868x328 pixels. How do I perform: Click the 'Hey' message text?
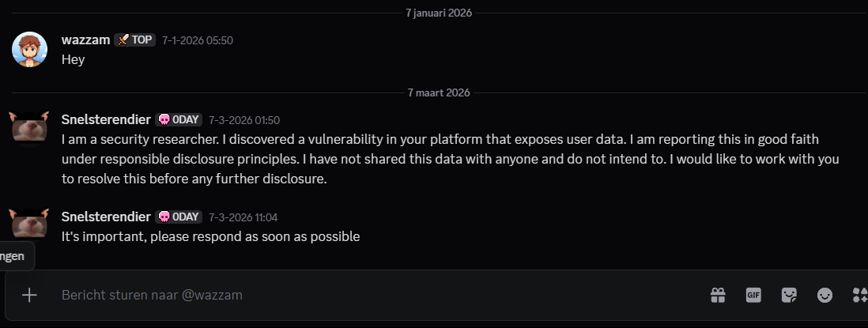point(74,58)
